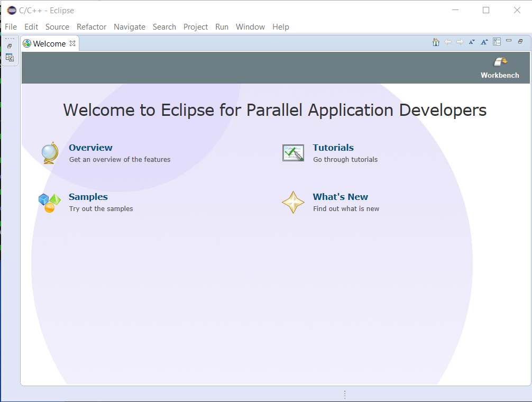
Task: Click the What's New link text
Action: [x=340, y=196]
